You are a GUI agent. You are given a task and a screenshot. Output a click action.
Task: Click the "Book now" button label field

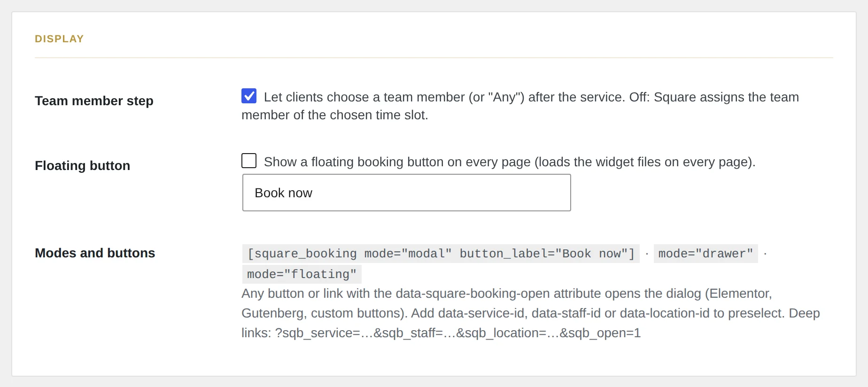[x=407, y=193]
